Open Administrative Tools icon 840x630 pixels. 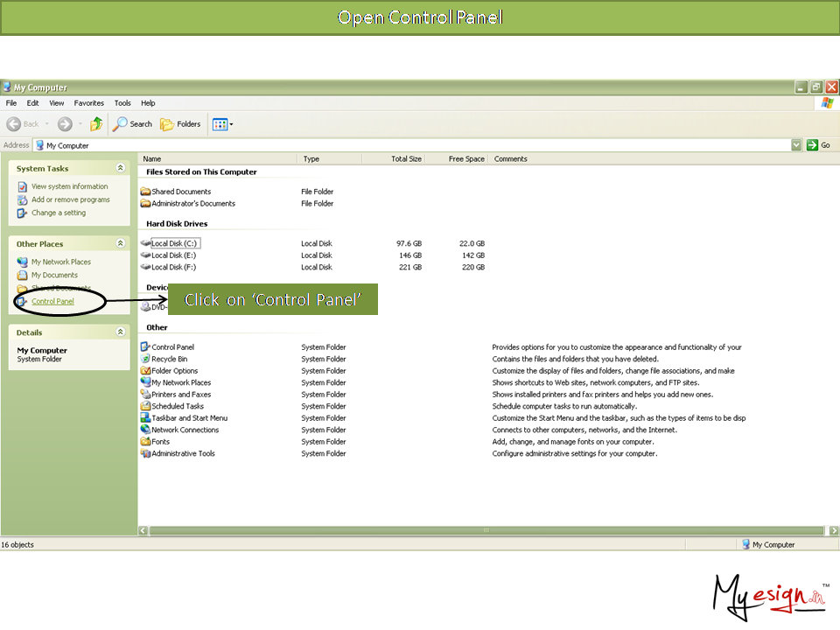point(145,453)
